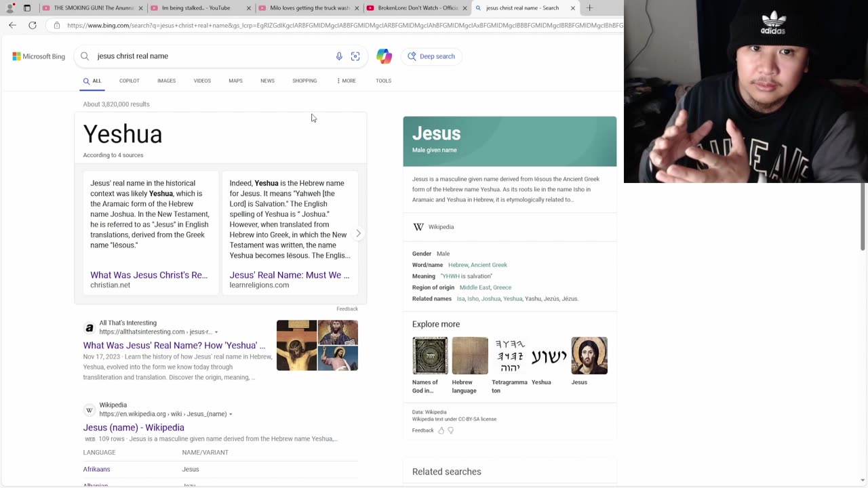Open Jesus icon painting thumbnail

click(589, 356)
